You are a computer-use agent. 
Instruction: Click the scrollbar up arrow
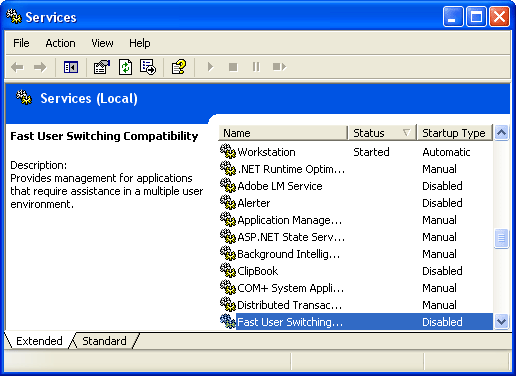tap(501, 133)
